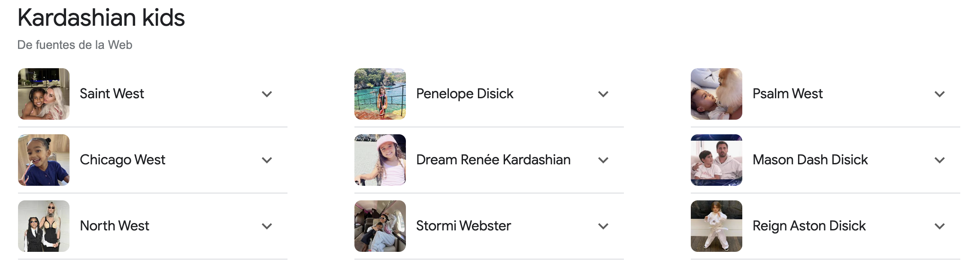
Task: Open the Stormi Webster dropdown chevron
Action: (x=603, y=226)
